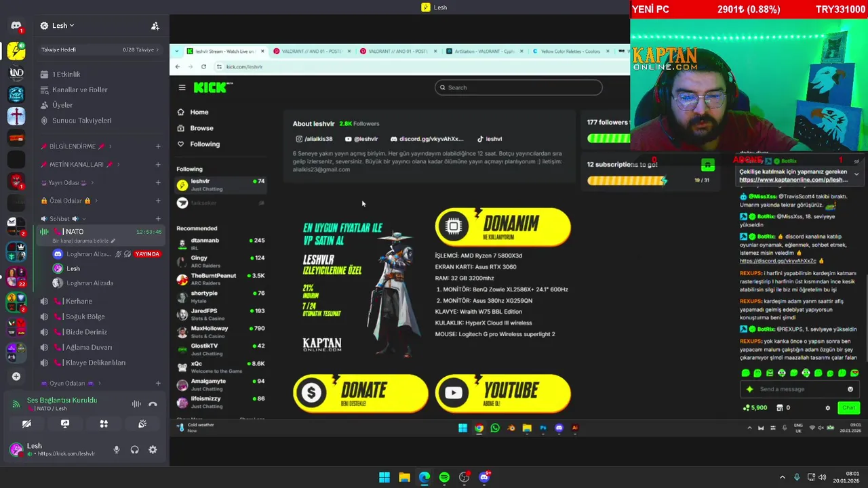Click the DONANIM hardware banner

(x=502, y=226)
